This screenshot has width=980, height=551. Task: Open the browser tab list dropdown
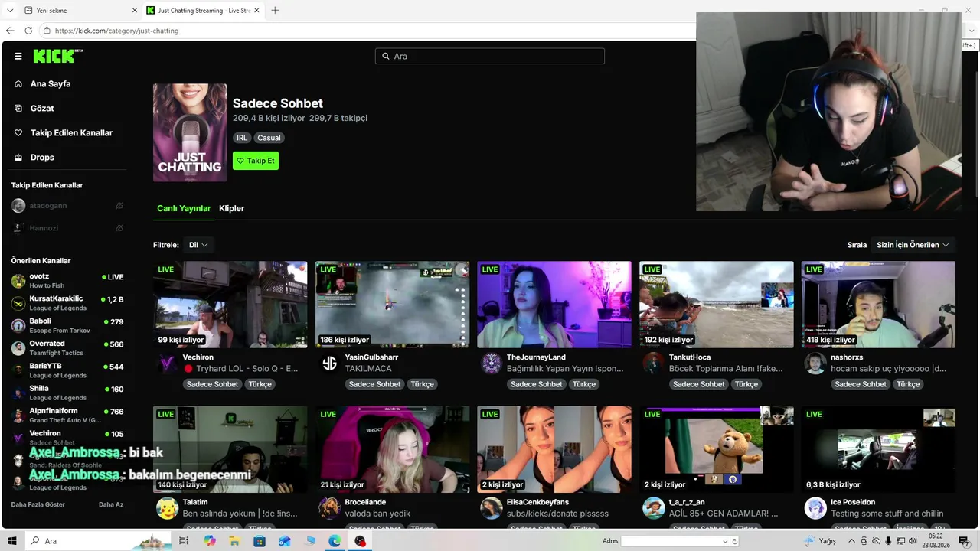coord(10,10)
